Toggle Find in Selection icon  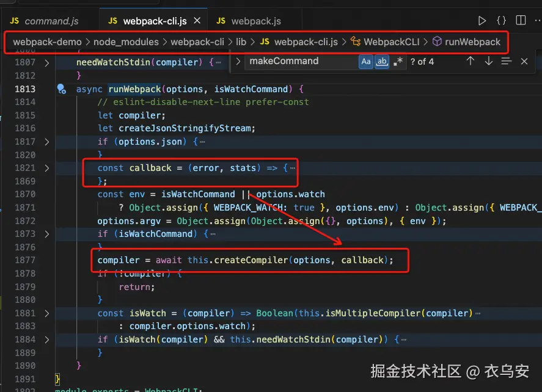click(x=506, y=62)
